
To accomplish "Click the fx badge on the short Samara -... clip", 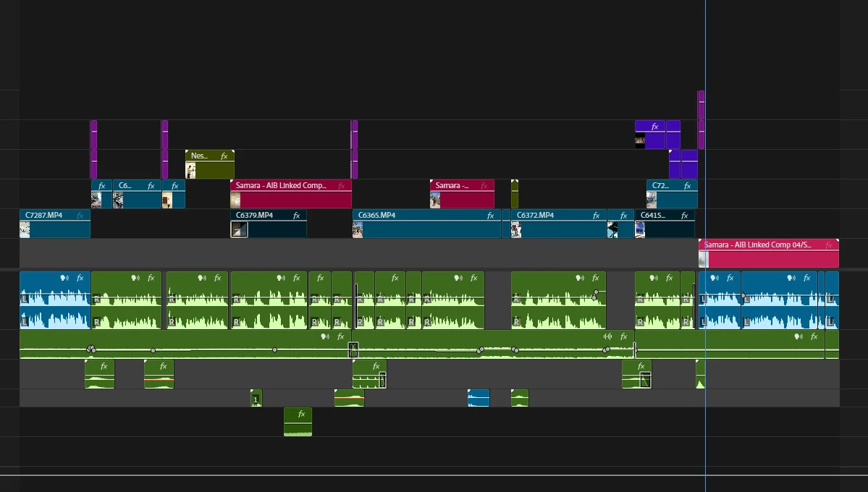I will (484, 186).
